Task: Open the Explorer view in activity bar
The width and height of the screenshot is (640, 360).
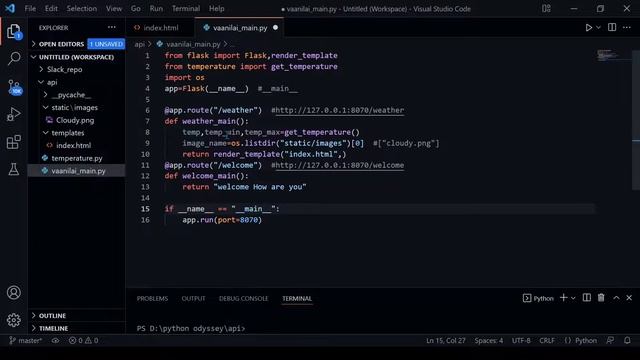Action: tap(14, 31)
